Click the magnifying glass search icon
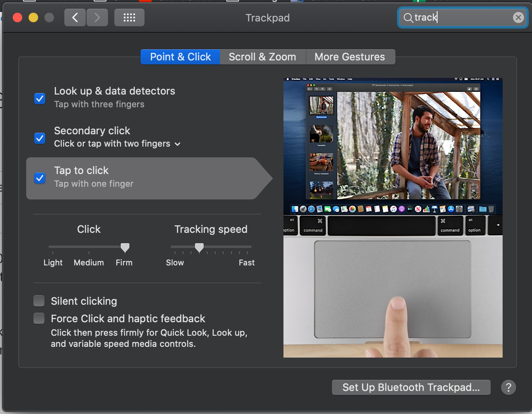 pos(408,17)
